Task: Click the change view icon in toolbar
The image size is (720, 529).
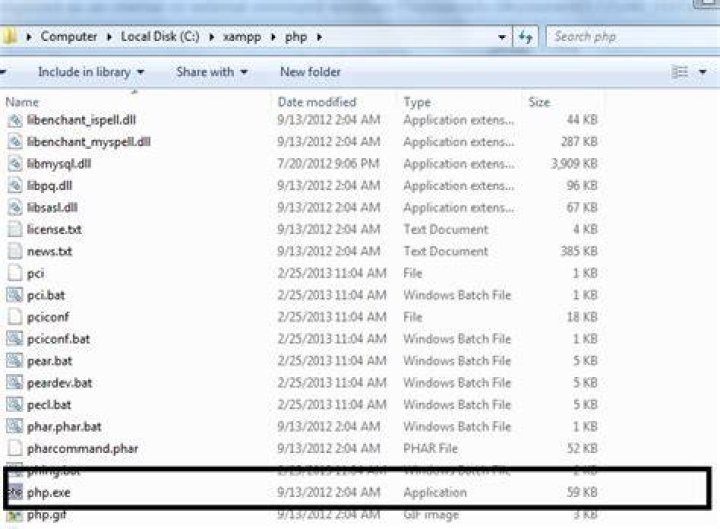Action: (680, 72)
